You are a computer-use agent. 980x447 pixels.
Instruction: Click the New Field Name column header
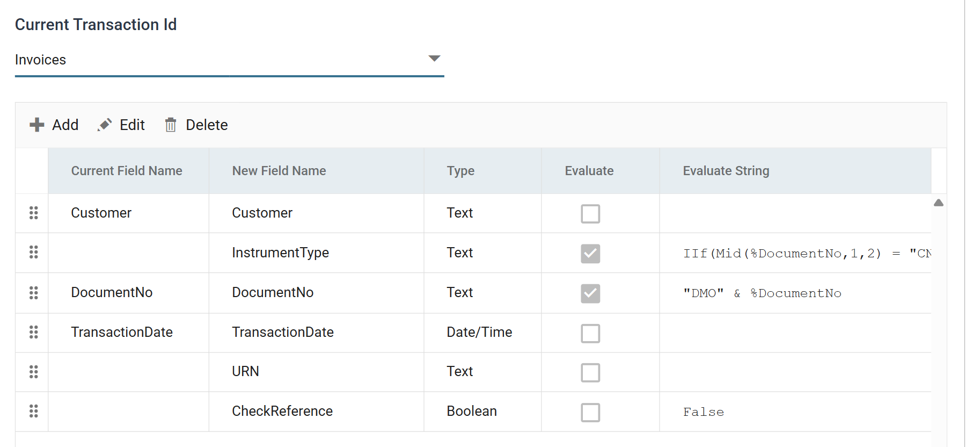click(x=316, y=171)
